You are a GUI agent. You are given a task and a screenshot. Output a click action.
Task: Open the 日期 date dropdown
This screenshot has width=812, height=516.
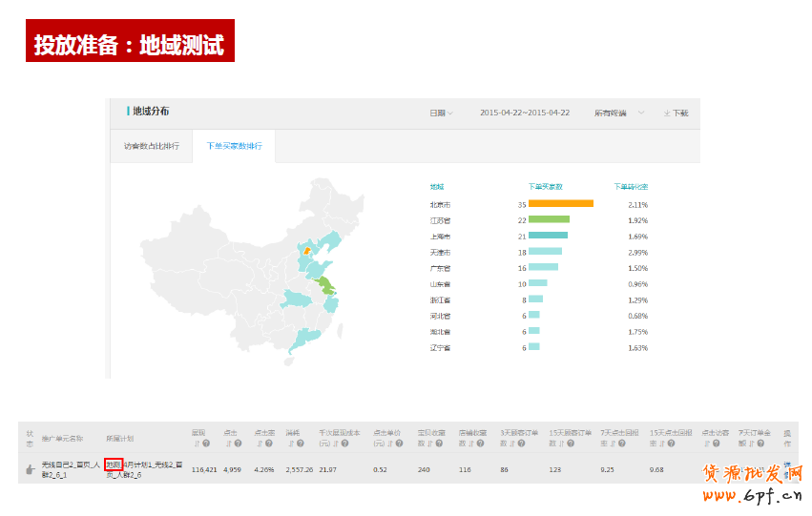point(441,113)
